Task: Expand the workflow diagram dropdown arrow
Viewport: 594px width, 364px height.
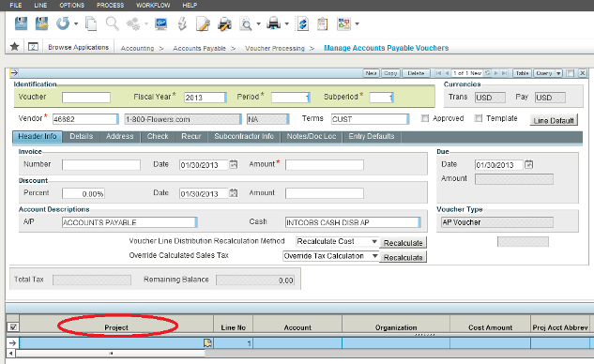Action: point(358,23)
